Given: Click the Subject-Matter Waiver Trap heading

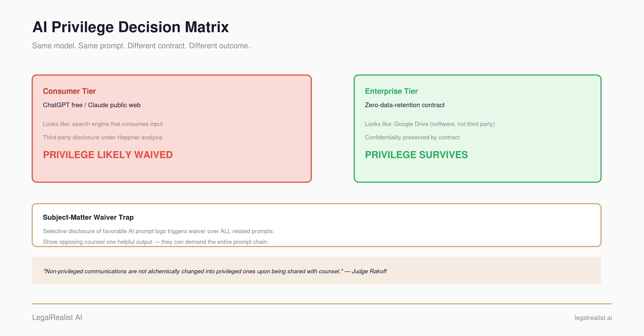Looking at the screenshot, I should (x=88, y=217).
